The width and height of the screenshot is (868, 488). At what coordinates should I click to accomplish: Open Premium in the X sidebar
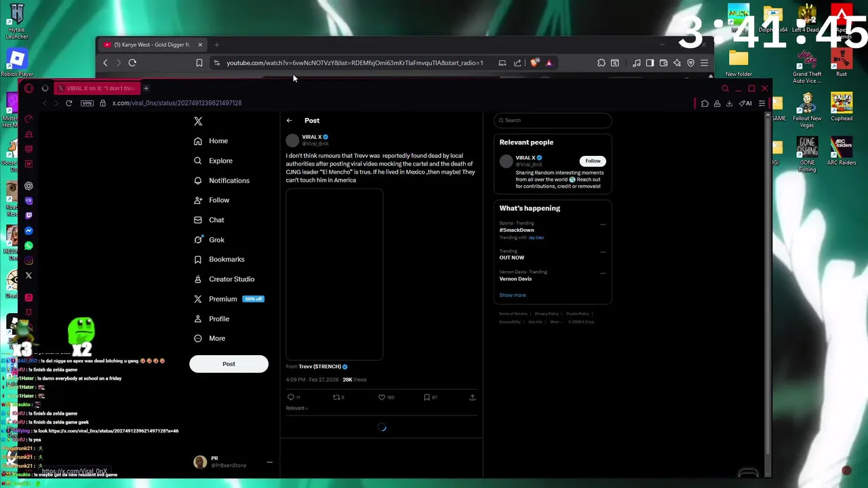coord(229,299)
